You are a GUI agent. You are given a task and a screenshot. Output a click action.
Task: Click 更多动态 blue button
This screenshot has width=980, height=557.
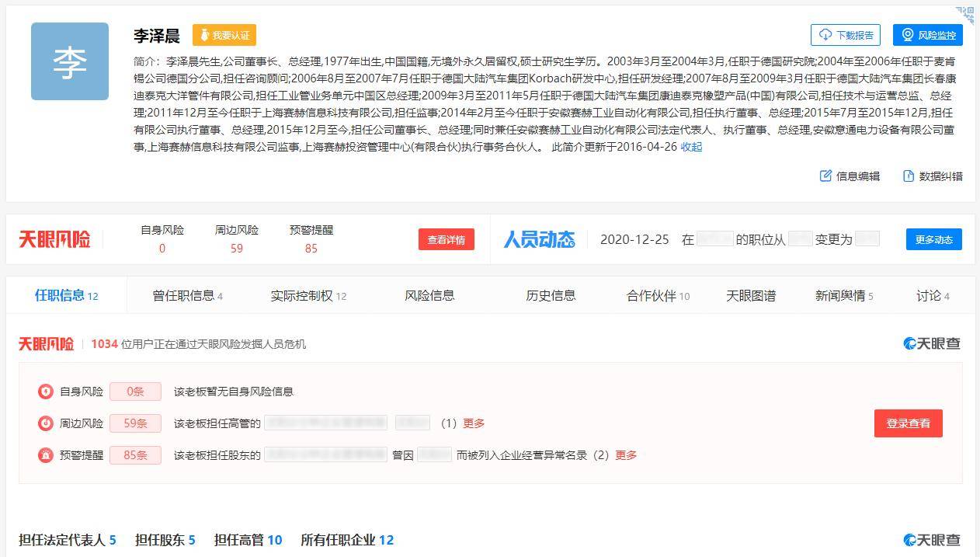coord(933,239)
